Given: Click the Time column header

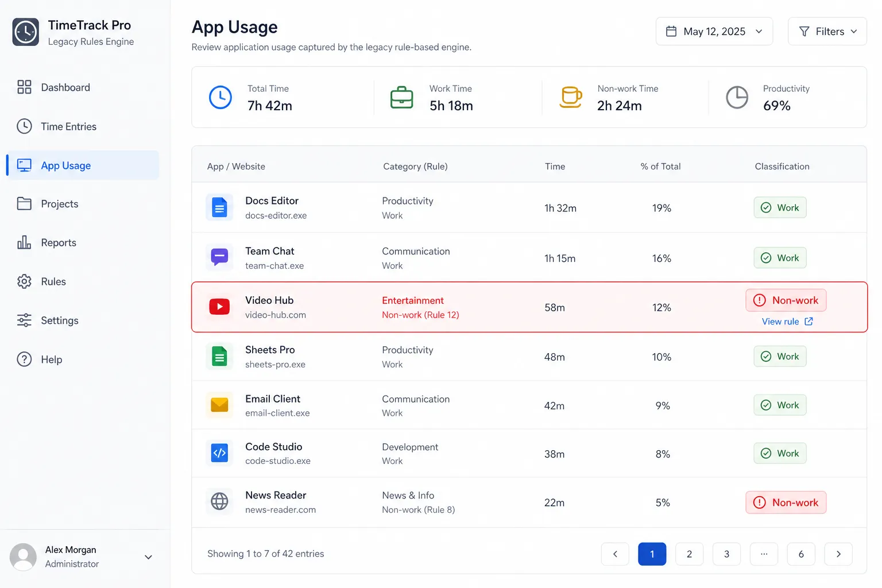Looking at the screenshot, I should point(555,167).
